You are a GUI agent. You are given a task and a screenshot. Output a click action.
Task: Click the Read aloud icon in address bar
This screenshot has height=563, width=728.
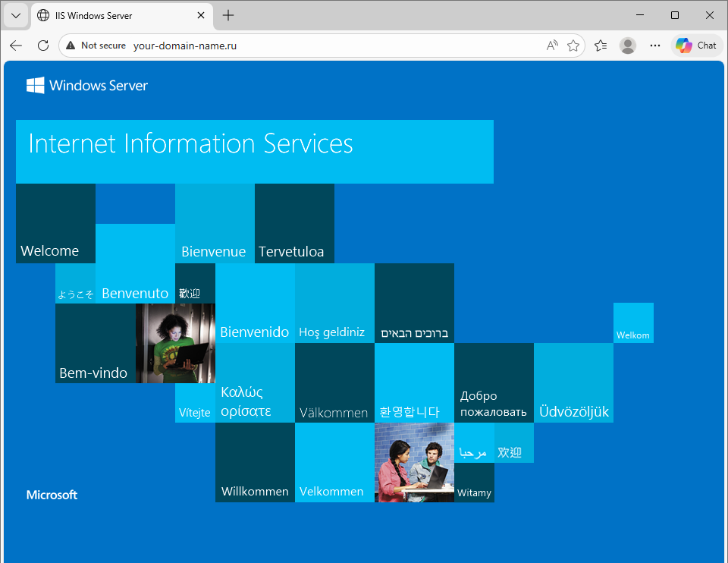pyautogui.click(x=552, y=46)
